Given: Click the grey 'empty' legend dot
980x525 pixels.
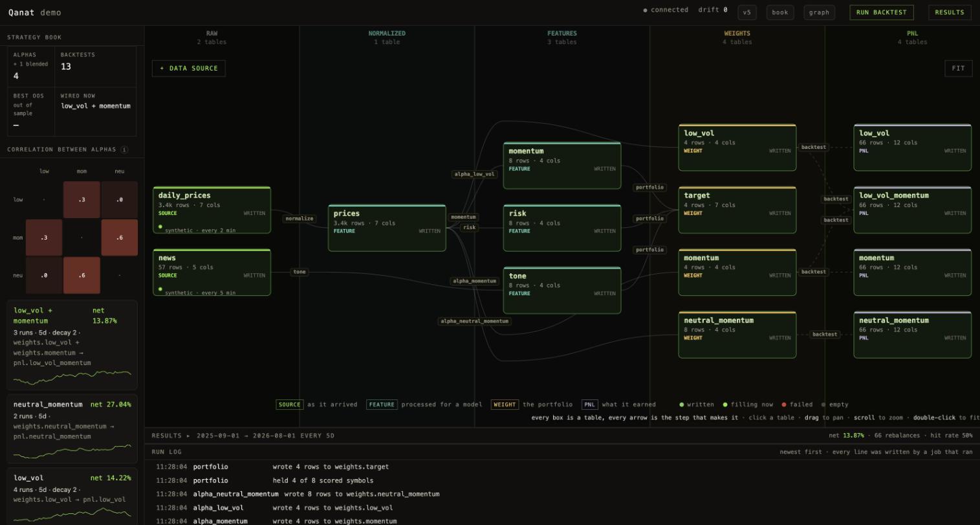Looking at the screenshot, I should click(823, 405).
